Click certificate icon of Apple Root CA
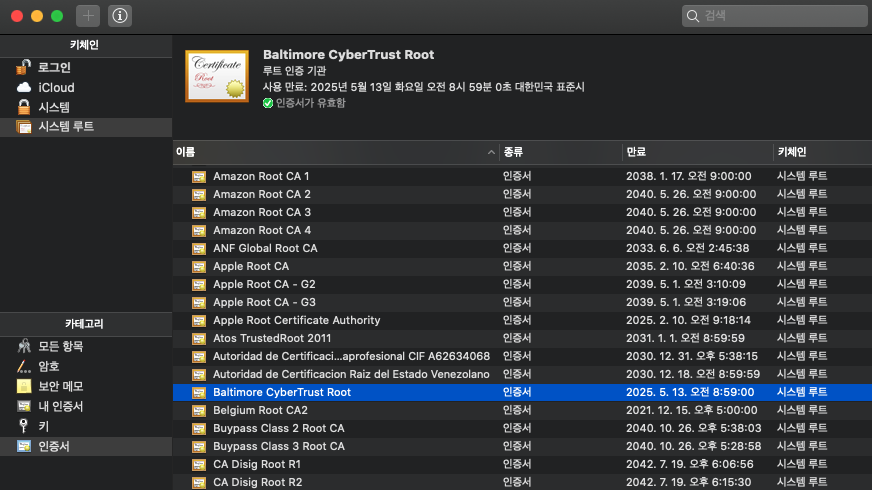 [199, 267]
